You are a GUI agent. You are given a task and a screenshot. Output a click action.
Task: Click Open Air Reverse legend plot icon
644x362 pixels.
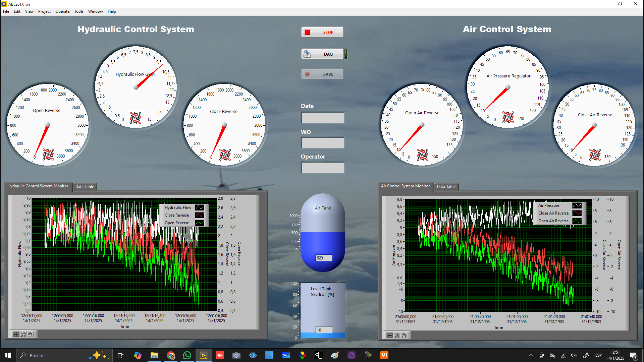pyautogui.click(x=577, y=221)
